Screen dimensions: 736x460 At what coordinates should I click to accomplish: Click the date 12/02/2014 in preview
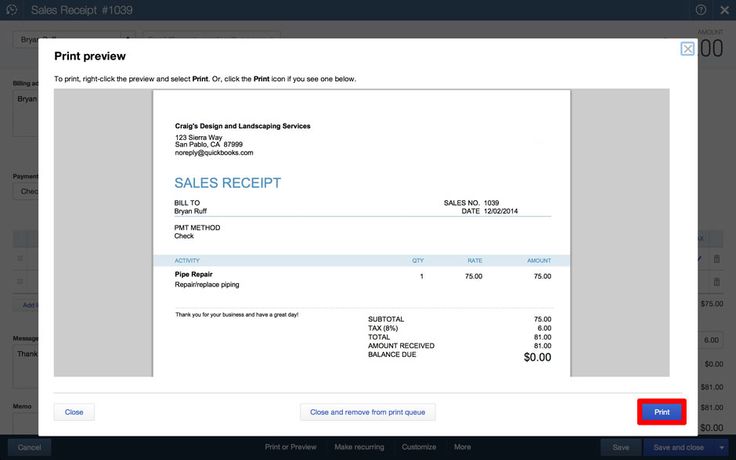[501, 211]
